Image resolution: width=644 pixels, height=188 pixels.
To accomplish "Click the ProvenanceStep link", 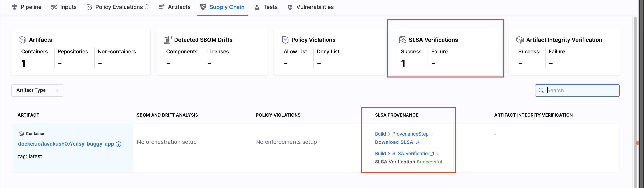I will 410,134.
